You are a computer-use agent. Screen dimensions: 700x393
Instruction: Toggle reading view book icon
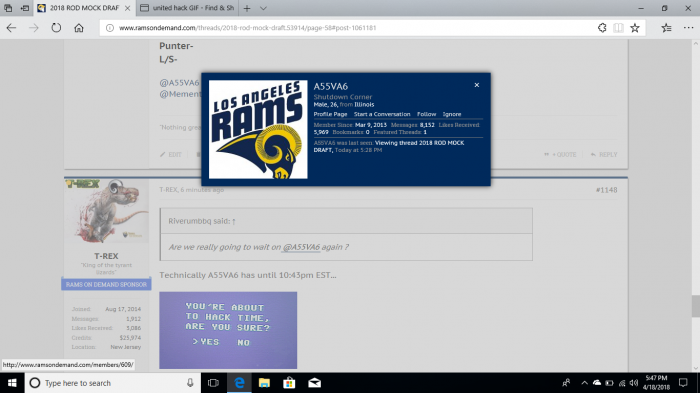point(618,28)
